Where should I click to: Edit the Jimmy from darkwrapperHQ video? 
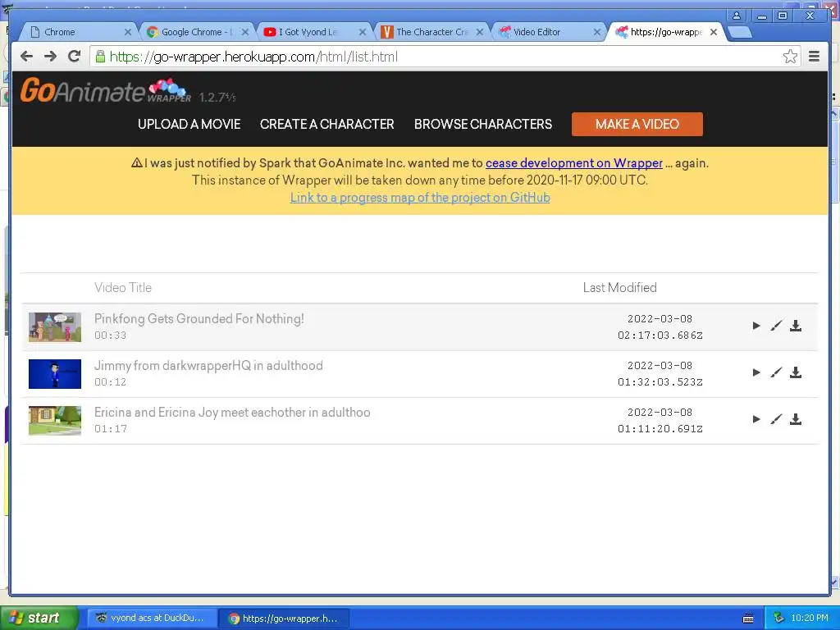point(776,372)
